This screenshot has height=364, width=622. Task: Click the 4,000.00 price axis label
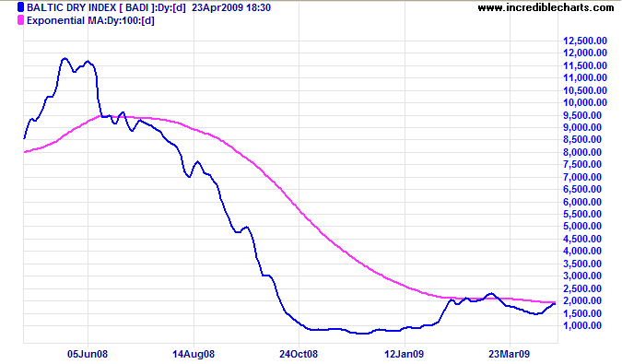[x=582, y=251]
